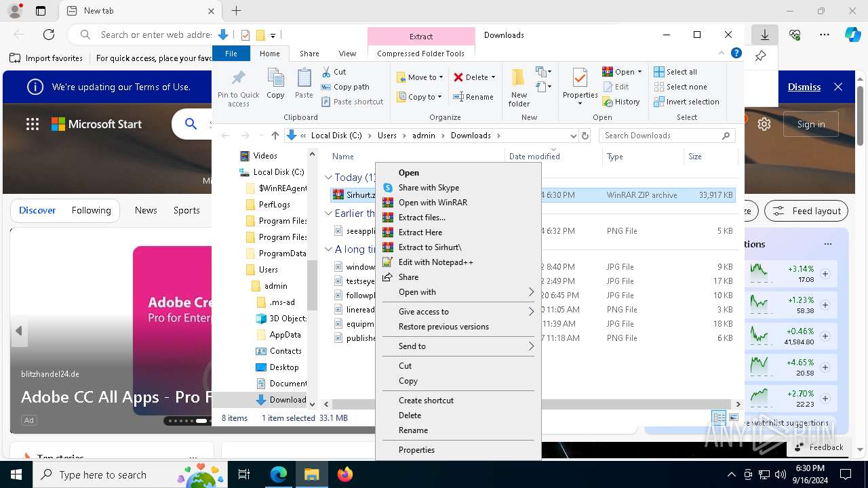Collapse the A long time ago group
Screen dimensions: 868x488
(x=328, y=249)
